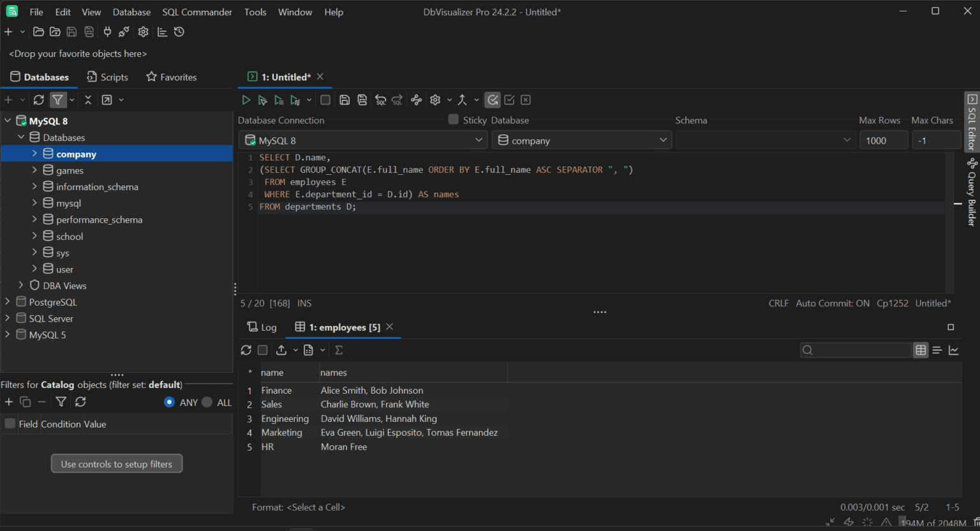980x531 pixels.
Task: Select the ANY filter radio button
Action: point(169,402)
